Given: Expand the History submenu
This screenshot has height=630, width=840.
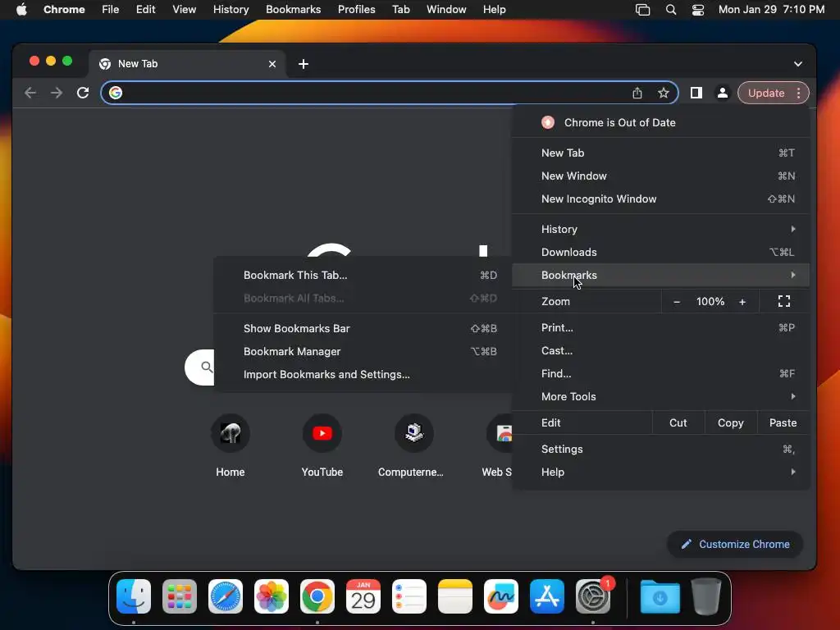Looking at the screenshot, I should (661, 230).
